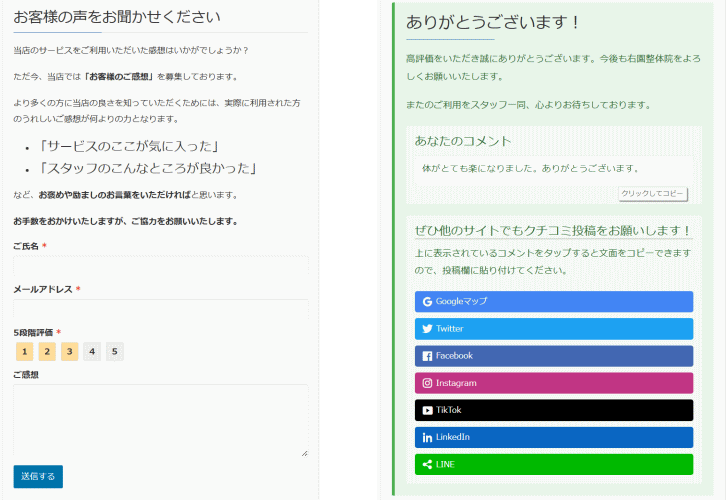Click bullet 「サービスのここが気に入った」
The image size is (726, 500).
[128, 146]
